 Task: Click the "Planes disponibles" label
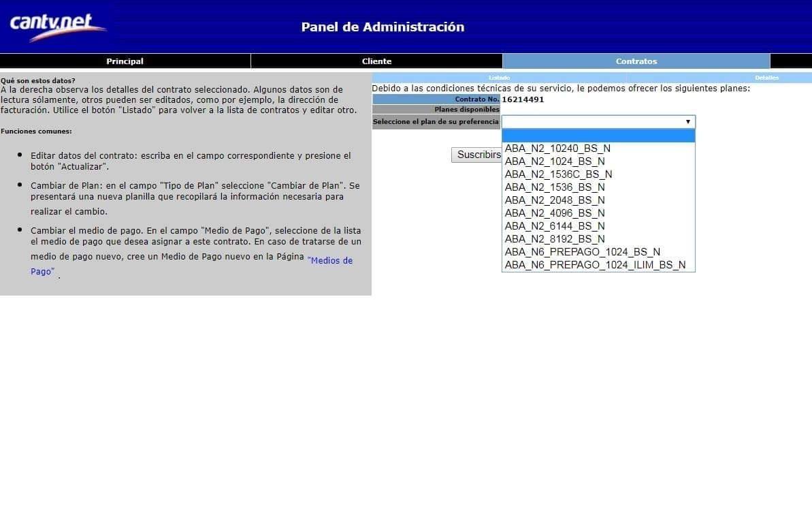coord(467,109)
